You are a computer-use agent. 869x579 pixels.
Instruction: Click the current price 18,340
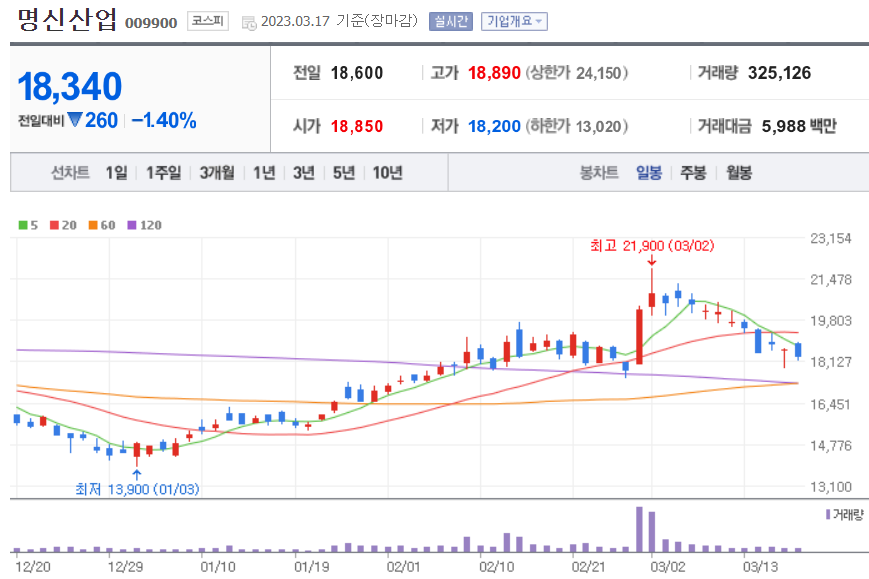tap(70, 86)
